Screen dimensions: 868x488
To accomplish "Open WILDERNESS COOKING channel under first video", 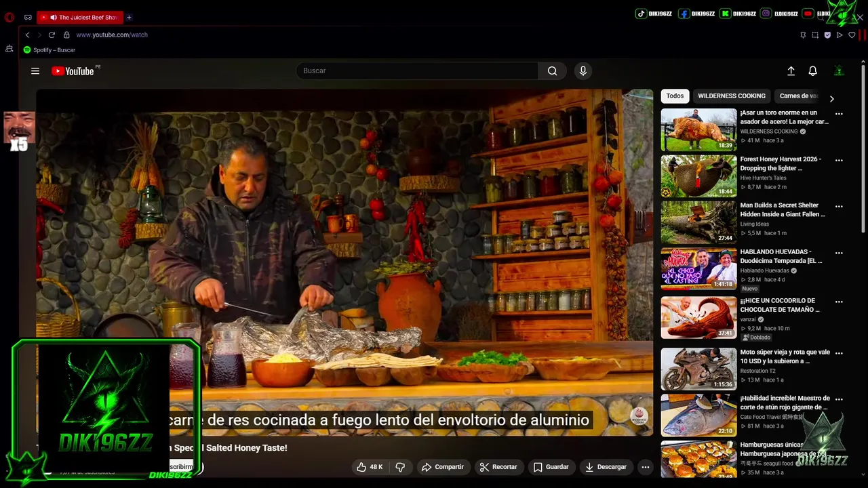I will [769, 131].
